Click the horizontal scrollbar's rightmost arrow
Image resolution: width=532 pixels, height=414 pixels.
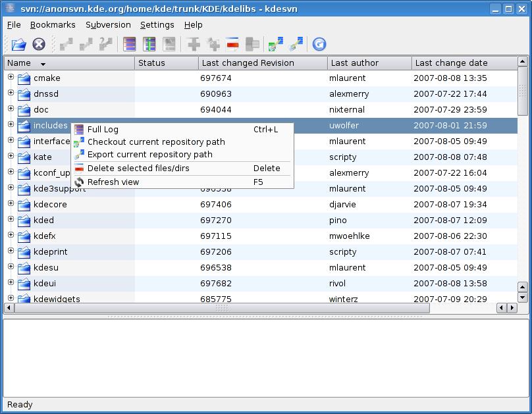[x=512, y=308]
